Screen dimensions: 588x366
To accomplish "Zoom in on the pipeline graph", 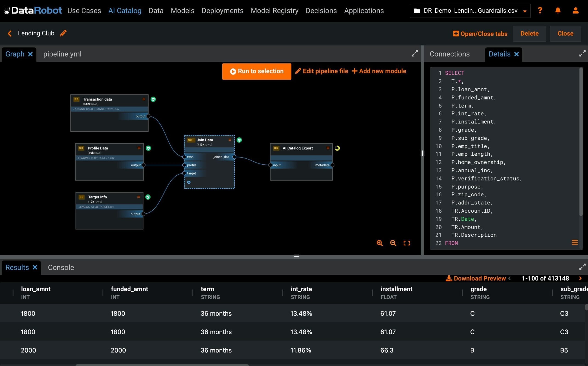I will click(380, 243).
